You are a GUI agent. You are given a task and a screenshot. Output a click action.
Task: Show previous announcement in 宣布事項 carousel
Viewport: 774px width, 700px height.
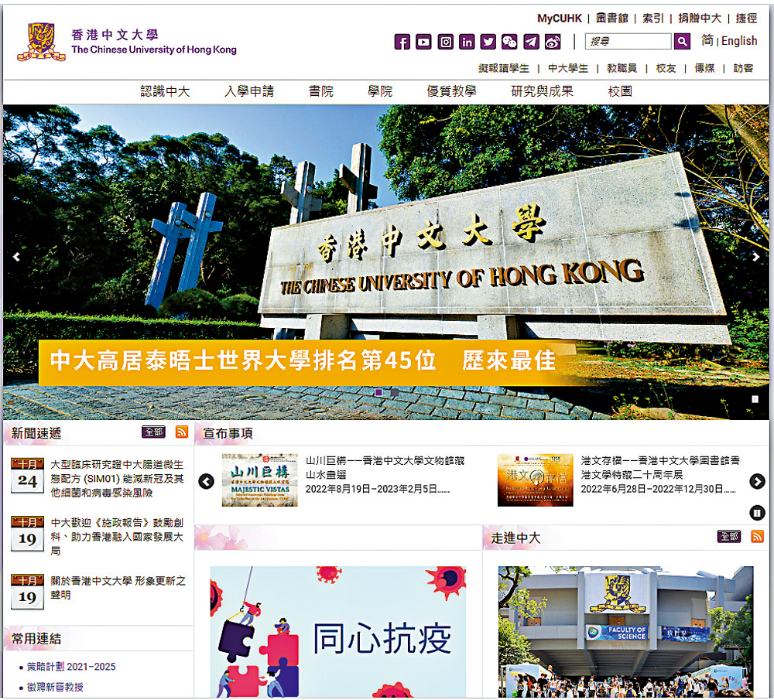(x=207, y=481)
